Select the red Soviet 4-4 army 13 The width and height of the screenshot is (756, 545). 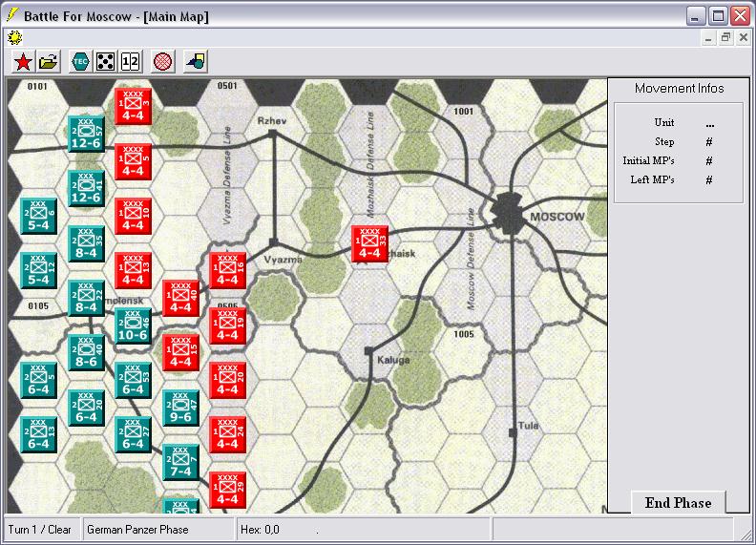134,270
